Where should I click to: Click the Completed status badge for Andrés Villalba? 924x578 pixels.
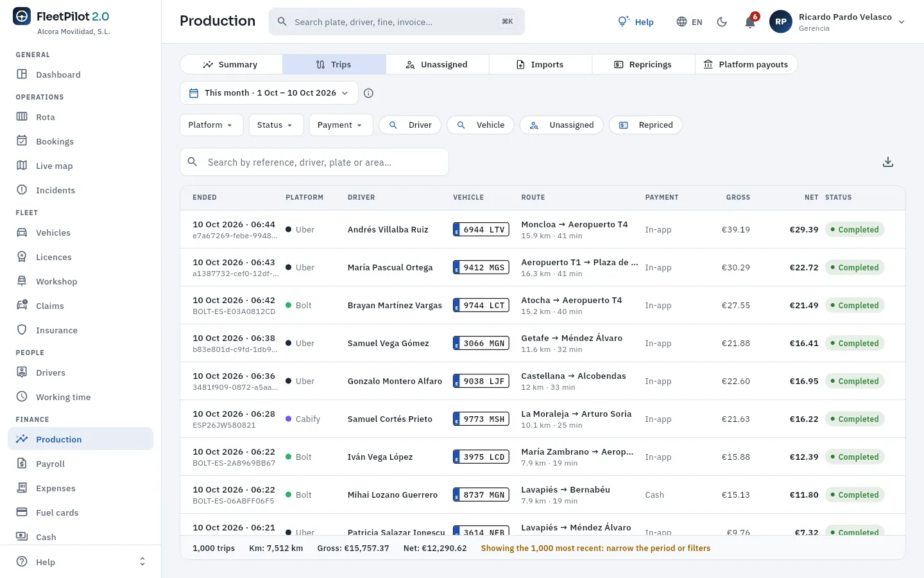click(855, 229)
